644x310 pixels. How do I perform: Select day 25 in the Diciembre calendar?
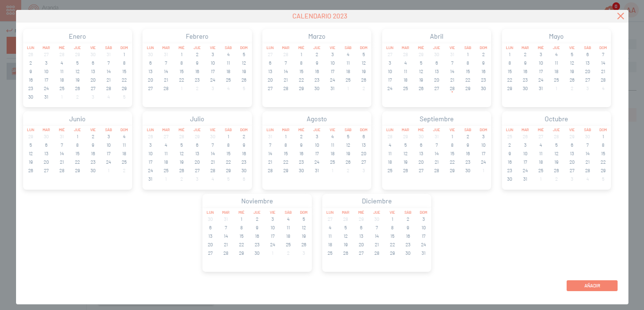point(330,253)
